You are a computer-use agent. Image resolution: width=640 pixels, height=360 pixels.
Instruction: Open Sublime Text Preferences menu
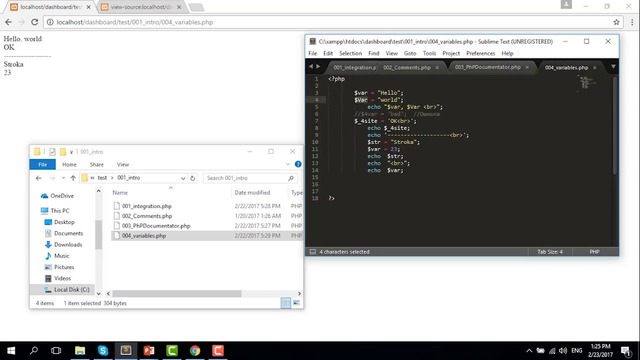480,53
